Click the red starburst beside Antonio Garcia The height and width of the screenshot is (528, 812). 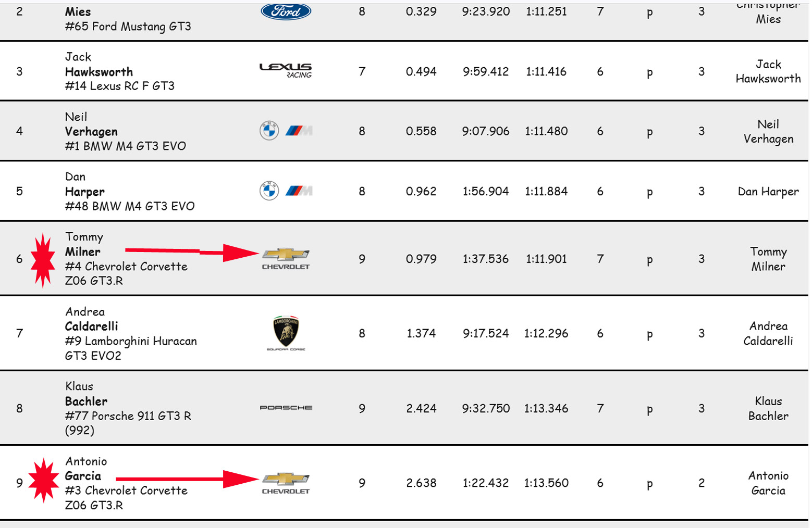pyautogui.click(x=44, y=481)
